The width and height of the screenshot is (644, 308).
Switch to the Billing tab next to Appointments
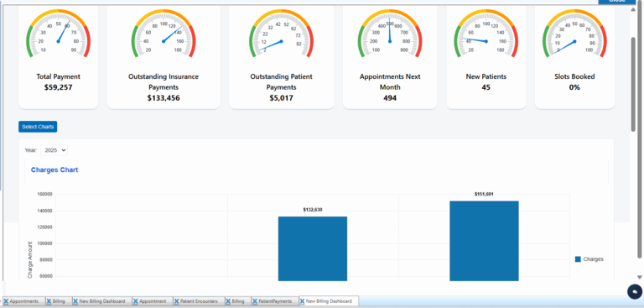point(59,301)
